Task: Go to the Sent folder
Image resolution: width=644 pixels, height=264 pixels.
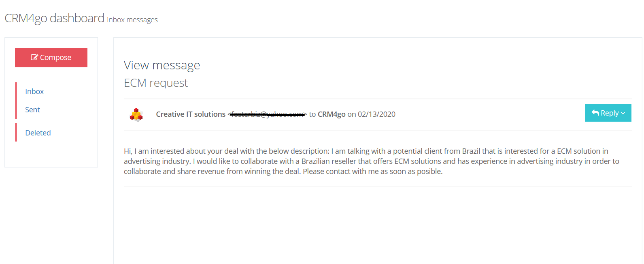Action: pos(32,110)
